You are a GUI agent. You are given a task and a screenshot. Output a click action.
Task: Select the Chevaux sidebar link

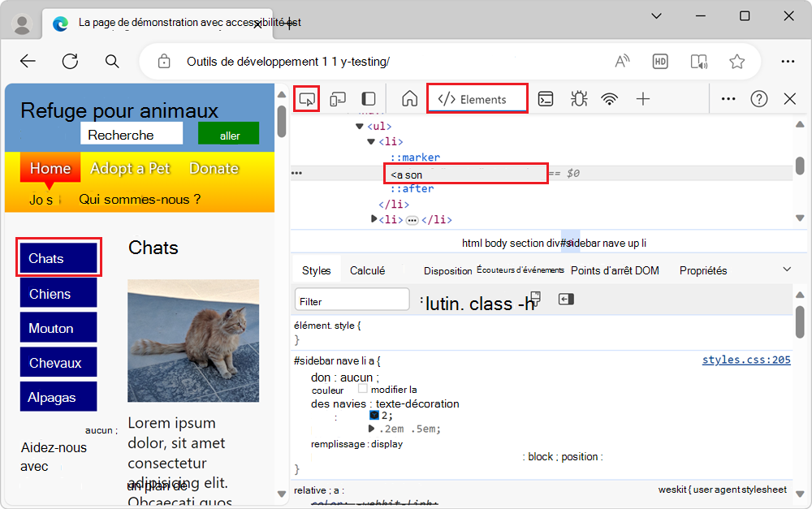point(58,362)
